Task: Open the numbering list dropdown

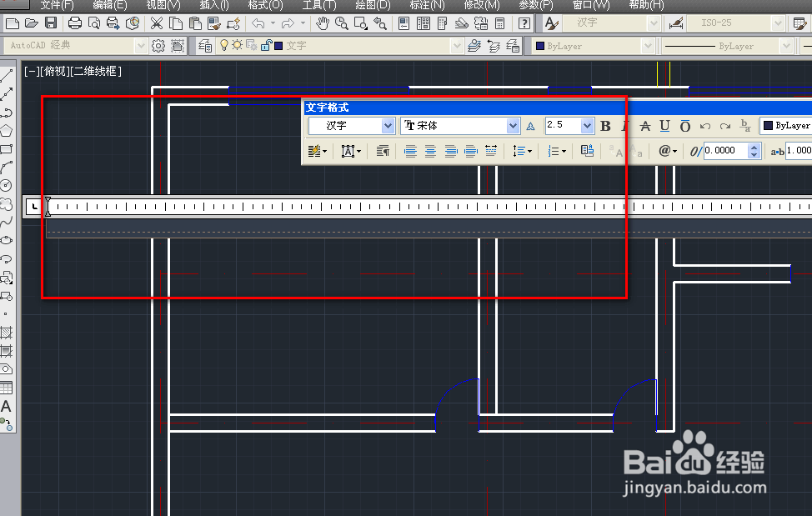Action: click(x=557, y=151)
